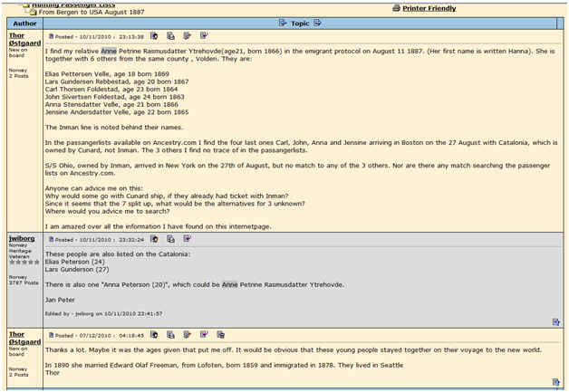Go to top icon at bottom of last post
This screenshot has width=569, height=392.
click(x=556, y=382)
